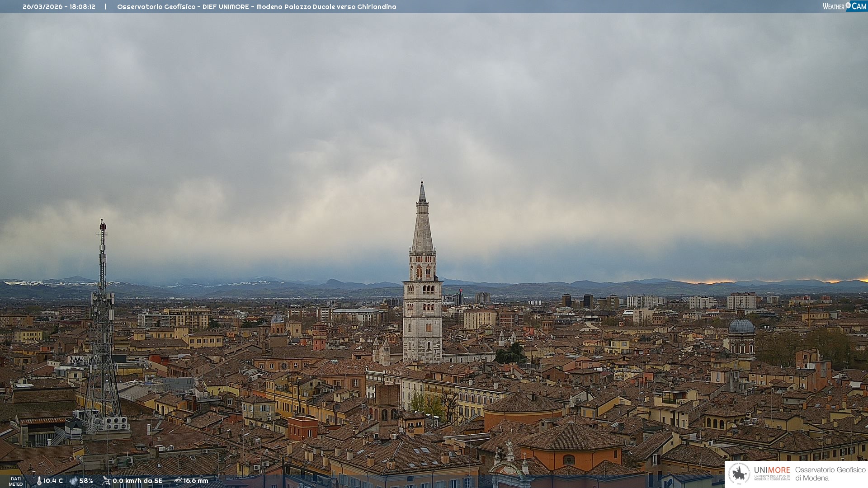
Task: Click the 0.0 km/h da SE wind reading
Action: pyautogui.click(x=137, y=481)
